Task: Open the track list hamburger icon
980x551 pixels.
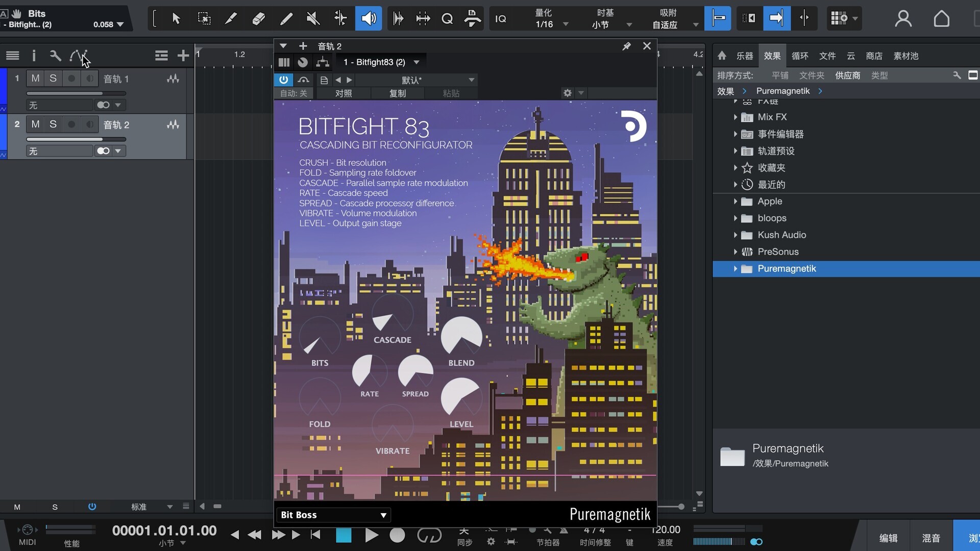Action: click(13, 55)
